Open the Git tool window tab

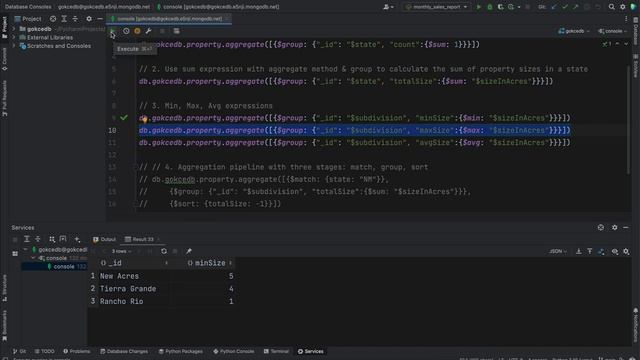click(x=19, y=351)
